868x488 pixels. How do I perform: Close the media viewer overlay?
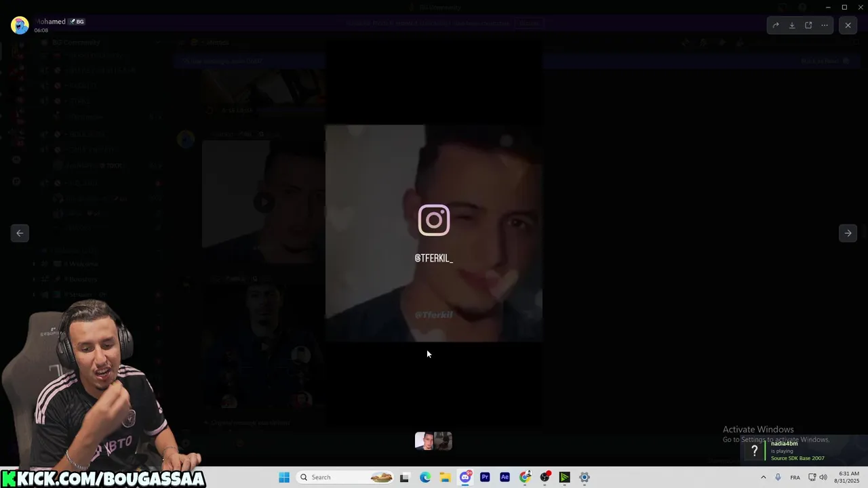(848, 25)
